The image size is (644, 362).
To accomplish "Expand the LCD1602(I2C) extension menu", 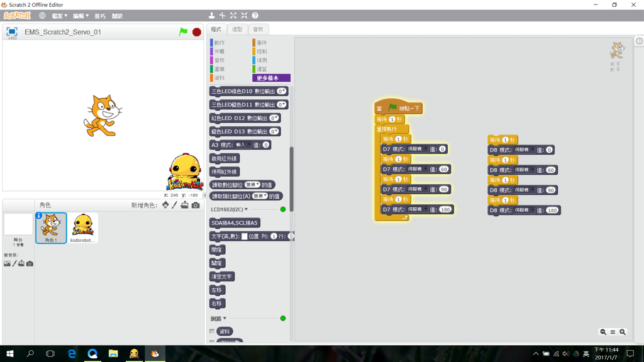I will 246,209.
